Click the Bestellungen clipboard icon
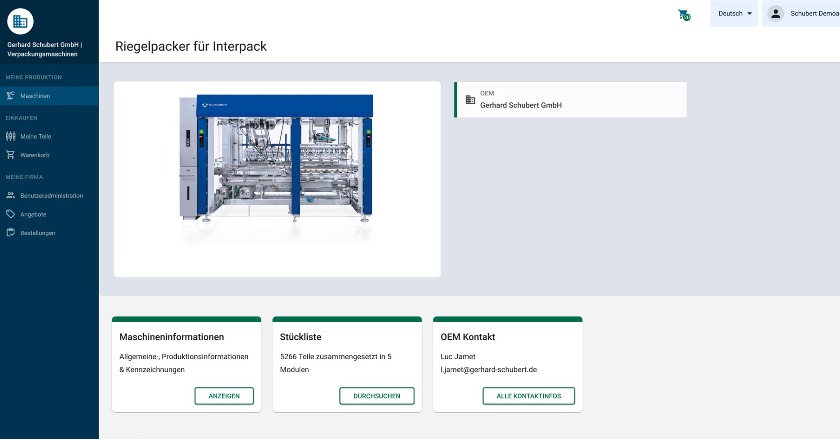The width and height of the screenshot is (840, 440). click(10, 233)
